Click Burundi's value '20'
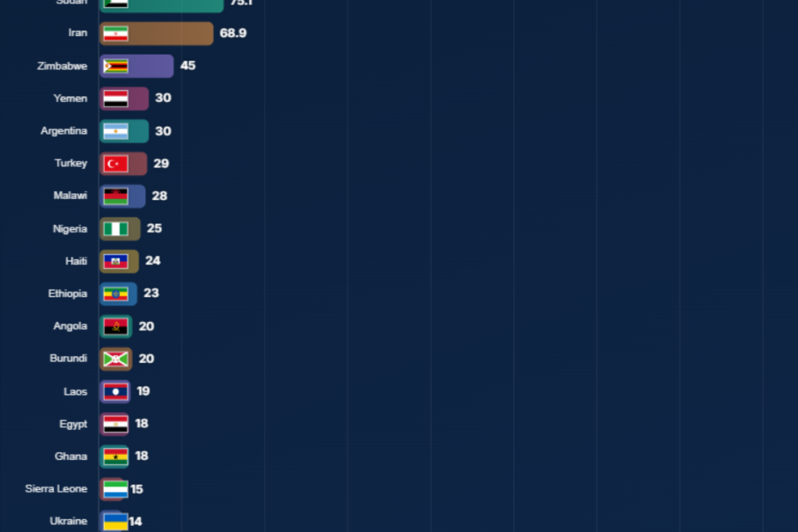 pos(146,359)
